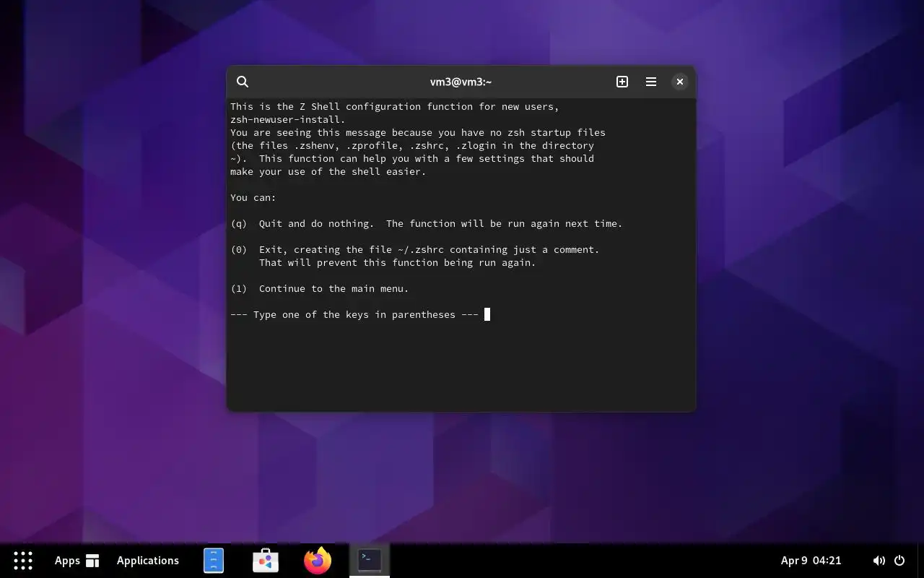Viewport: 924px width, 578px height.
Task: Open the terminal hamburger menu
Action: point(651,82)
